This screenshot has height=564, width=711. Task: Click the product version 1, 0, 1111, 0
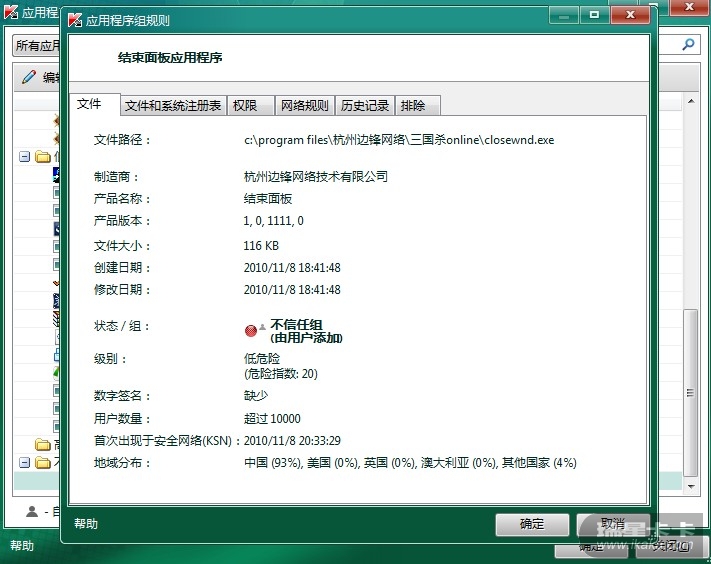point(273,221)
